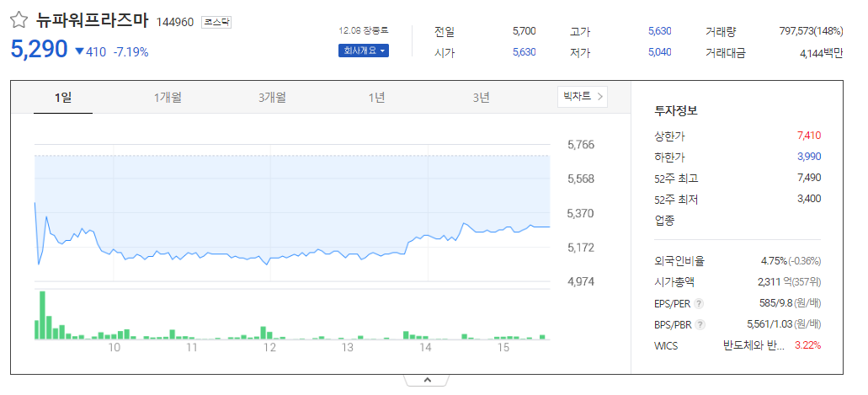868x395 pixels.
Task: Click the EPS/PER help question icon
Action: [x=699, y=303]
